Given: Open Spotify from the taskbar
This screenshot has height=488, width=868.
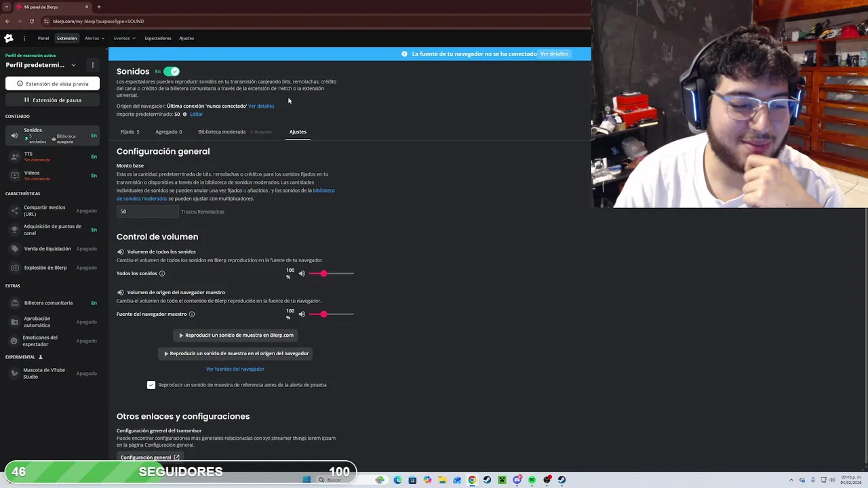Looking at the screenshot, I should pos(532,480).
